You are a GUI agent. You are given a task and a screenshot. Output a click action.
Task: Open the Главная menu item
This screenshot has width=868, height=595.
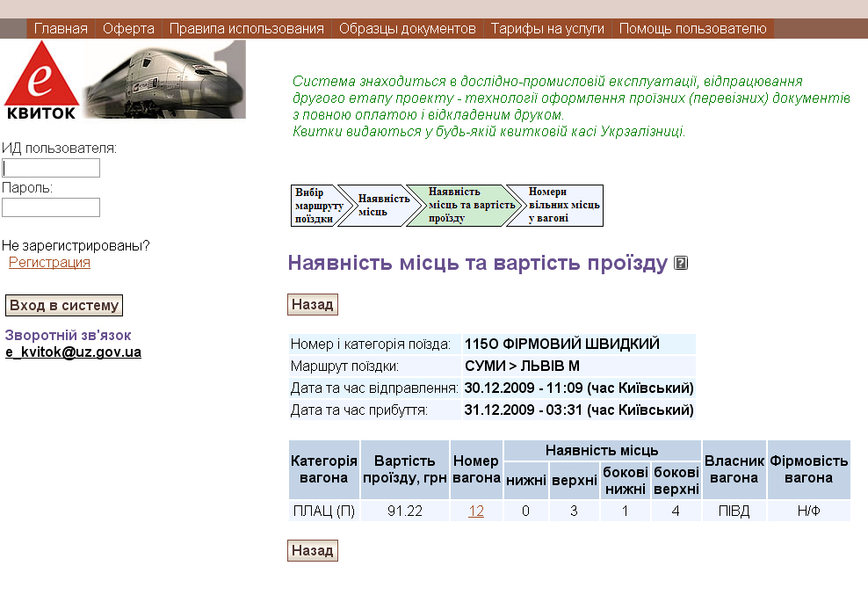click(x=61, y=29)
